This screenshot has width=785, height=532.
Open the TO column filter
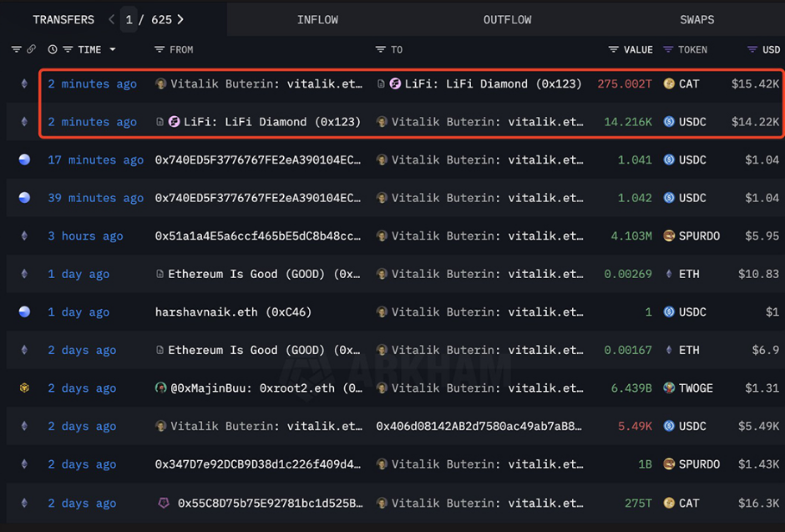click(x=380, y=50)
